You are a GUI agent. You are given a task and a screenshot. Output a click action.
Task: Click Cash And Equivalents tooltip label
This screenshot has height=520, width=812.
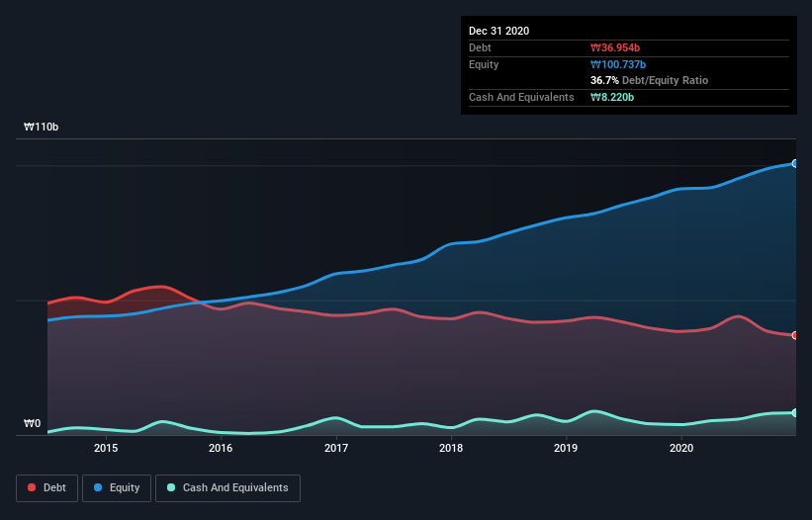[521, 97]
